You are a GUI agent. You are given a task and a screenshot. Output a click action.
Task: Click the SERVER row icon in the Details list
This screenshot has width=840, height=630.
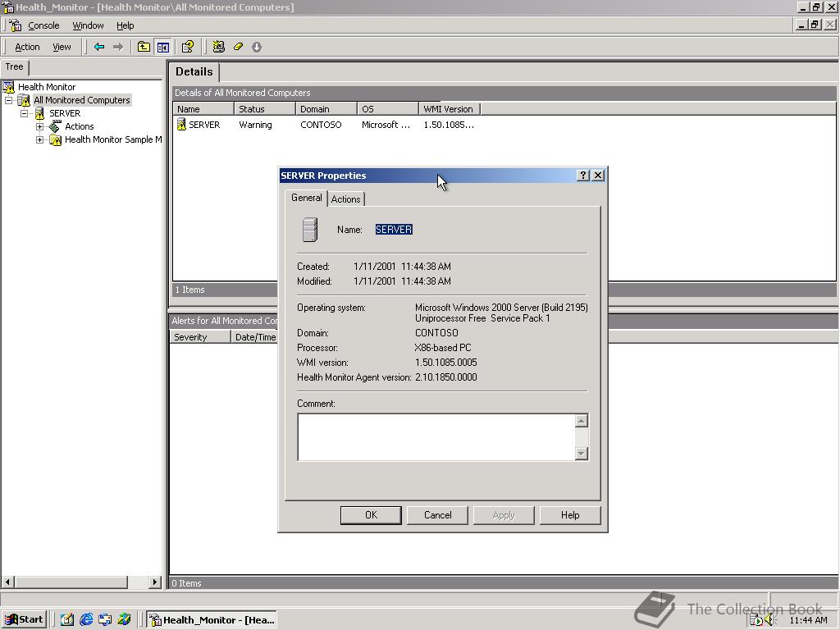pyautogui.click(x=181, y=125)
